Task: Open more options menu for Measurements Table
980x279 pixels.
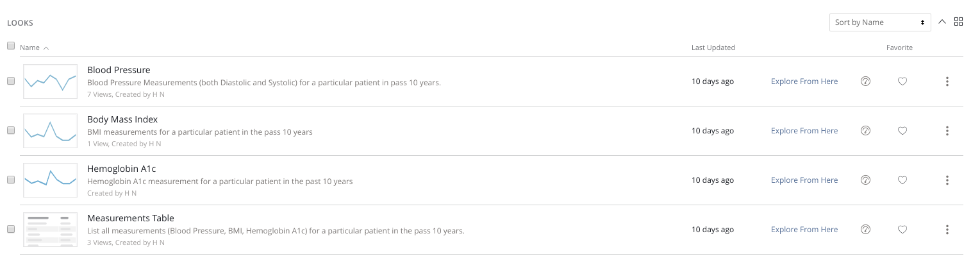Action: click(x=947, y=230)
